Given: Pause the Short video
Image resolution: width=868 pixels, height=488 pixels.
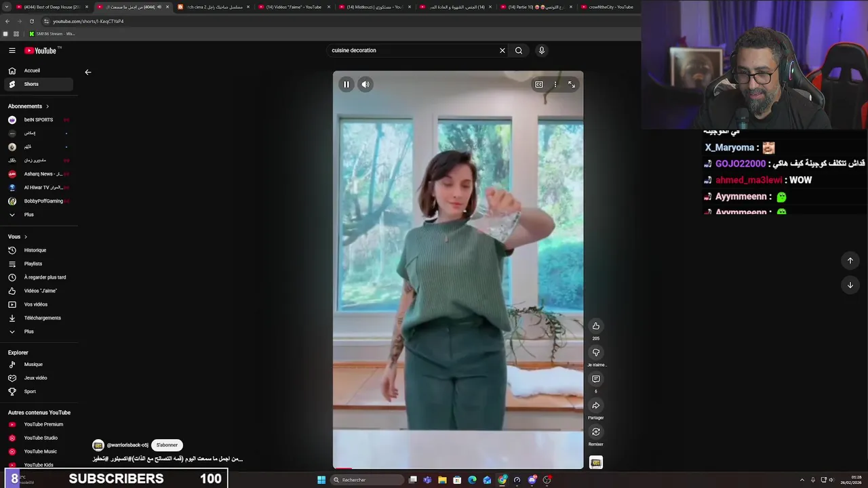Looking at the screenshot, I should [347, 85].
